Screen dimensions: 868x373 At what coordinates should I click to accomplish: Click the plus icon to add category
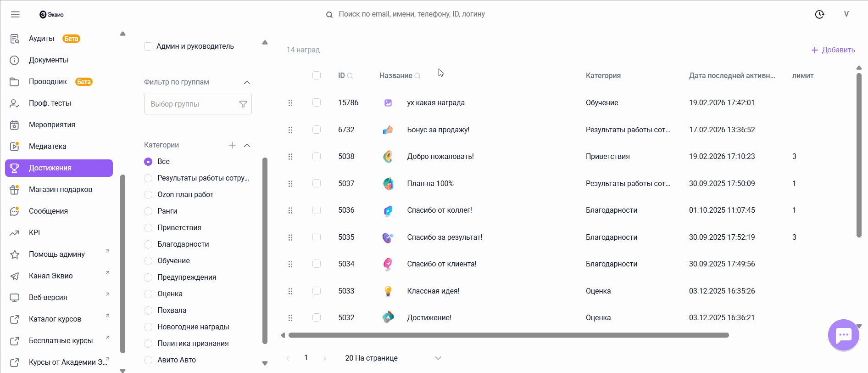(232, 145)
